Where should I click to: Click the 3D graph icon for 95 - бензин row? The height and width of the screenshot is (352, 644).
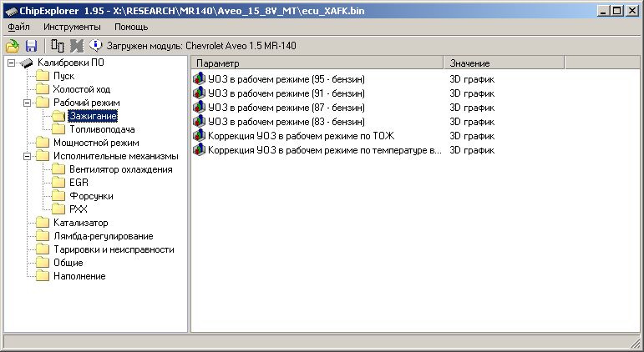tap(199, 78)
